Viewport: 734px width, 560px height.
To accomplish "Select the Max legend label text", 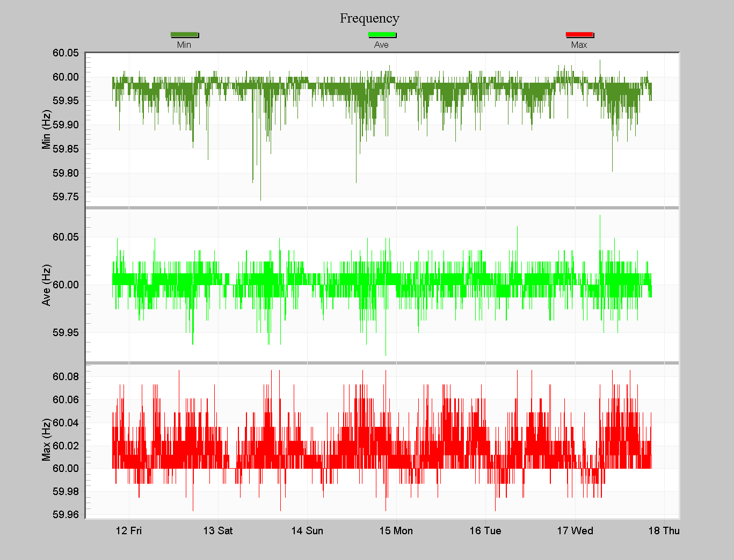I will click(579, 45).
